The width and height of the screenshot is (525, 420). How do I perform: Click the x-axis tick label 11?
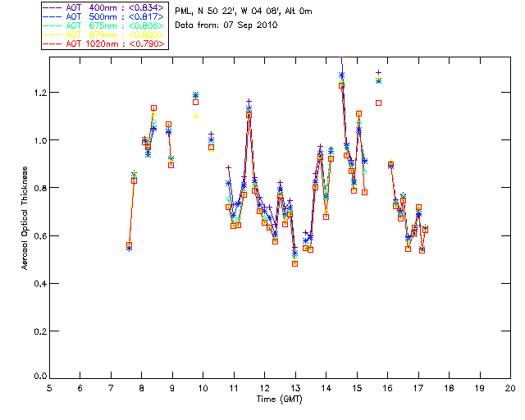(234, 388)
